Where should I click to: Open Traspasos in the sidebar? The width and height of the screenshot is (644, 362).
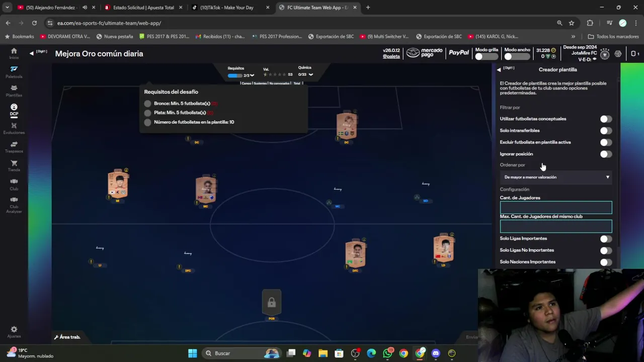[x=14, y=147]
